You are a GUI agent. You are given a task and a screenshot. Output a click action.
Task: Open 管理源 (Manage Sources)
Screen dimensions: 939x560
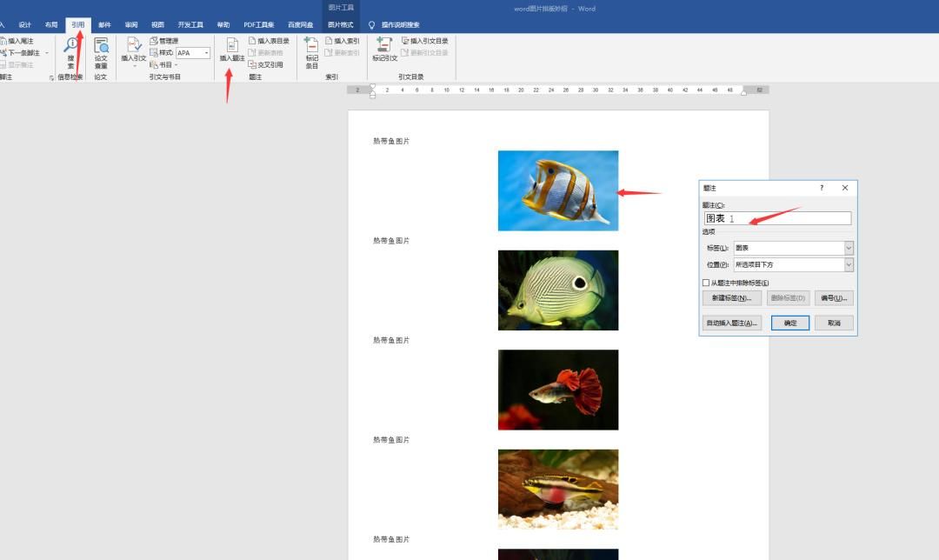(164, 41)
